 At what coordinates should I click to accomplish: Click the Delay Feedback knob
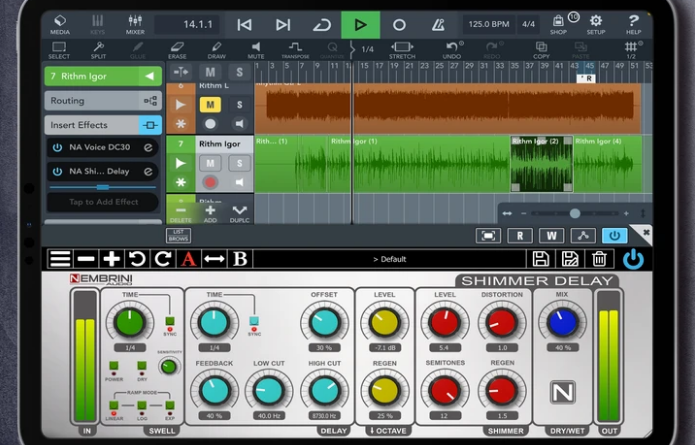(x=214, y=390)
